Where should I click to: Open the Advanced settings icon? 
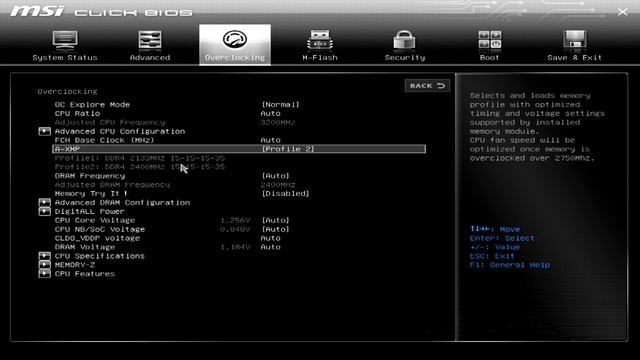point(150,40)
